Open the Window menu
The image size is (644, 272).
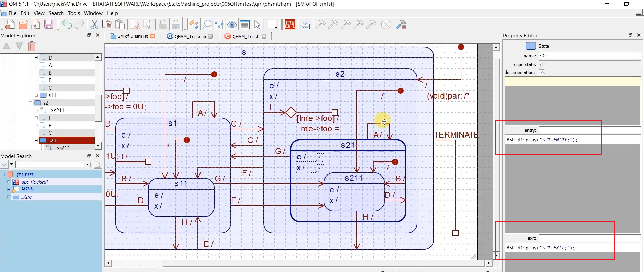coord(93,13)
